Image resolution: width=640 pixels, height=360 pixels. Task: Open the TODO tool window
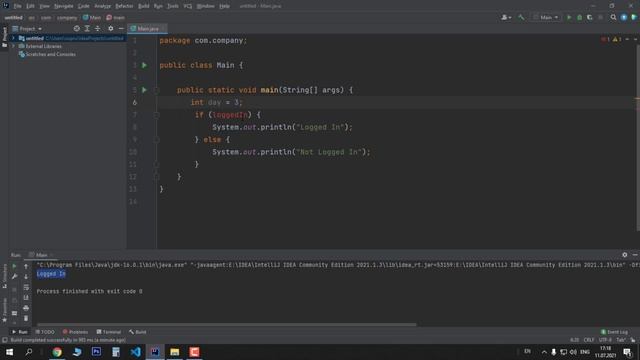[45, 332]
